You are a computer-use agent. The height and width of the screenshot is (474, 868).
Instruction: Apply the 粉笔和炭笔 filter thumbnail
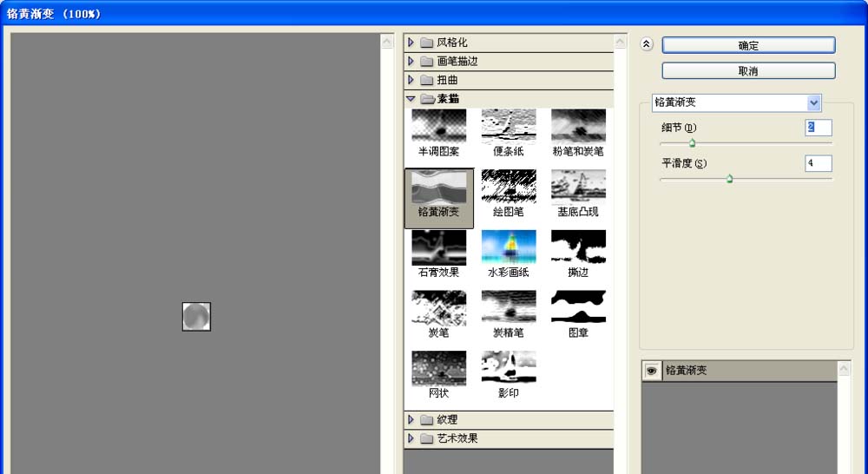(x=578, y=124)
